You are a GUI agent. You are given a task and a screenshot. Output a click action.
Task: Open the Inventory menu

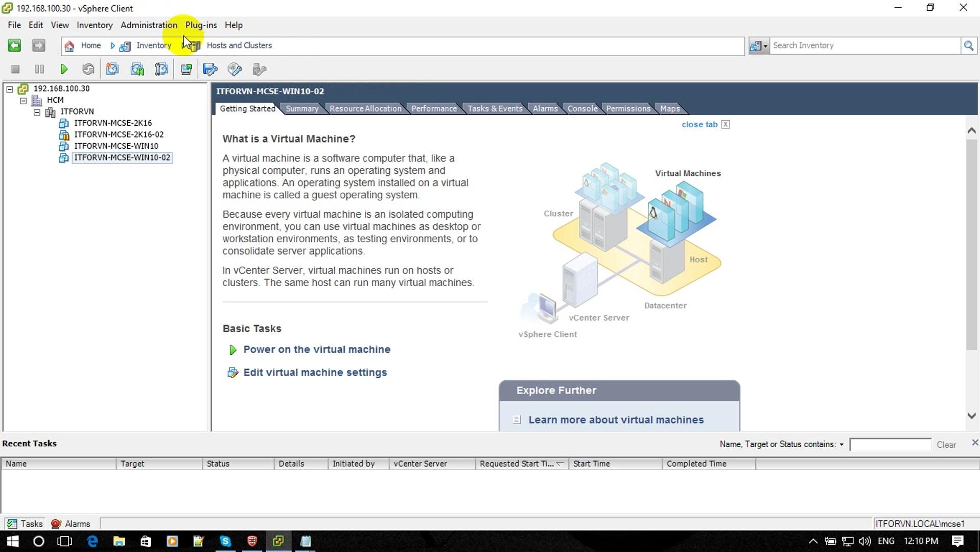pyautogui.click(x=95, y=25)
